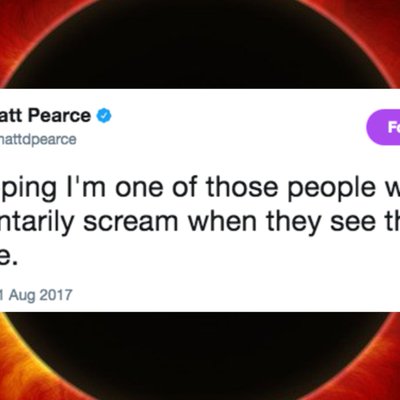This screenshot has height=400, width=400.
Task: Click the "e." fragment ending the tweet
Action: click(x=8, y=257)
